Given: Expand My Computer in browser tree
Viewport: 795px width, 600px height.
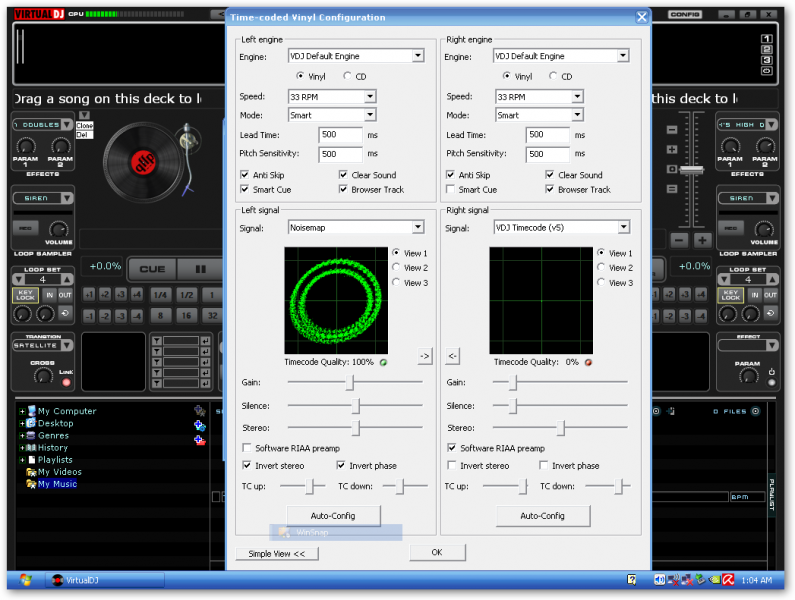Looking at the screenshot, I should tap(22, 411).
